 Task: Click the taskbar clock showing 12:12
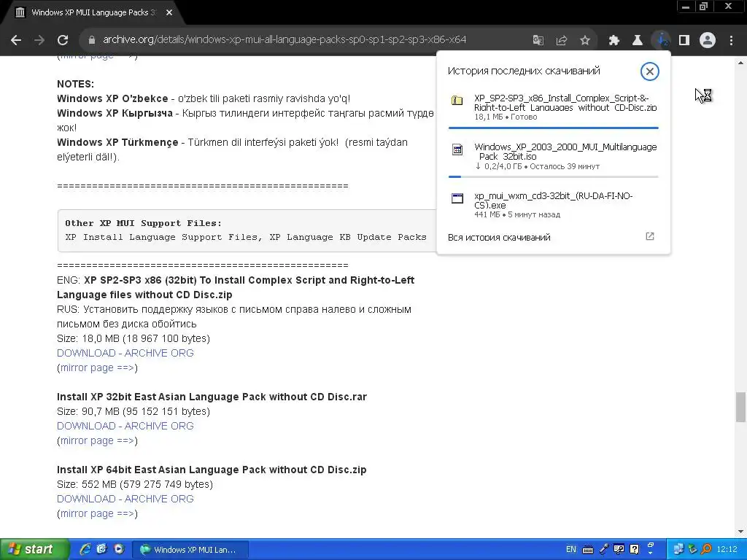point(727,550)
